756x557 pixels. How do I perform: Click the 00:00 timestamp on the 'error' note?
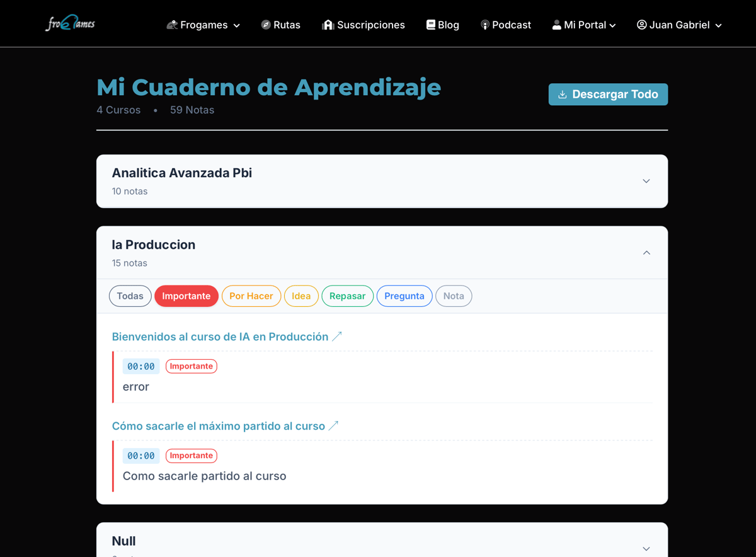click(140, 366)
